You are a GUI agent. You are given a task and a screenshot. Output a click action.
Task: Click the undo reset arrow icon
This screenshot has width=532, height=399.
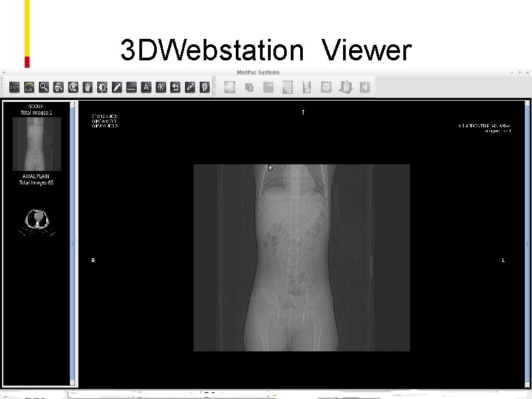(176, 87)
